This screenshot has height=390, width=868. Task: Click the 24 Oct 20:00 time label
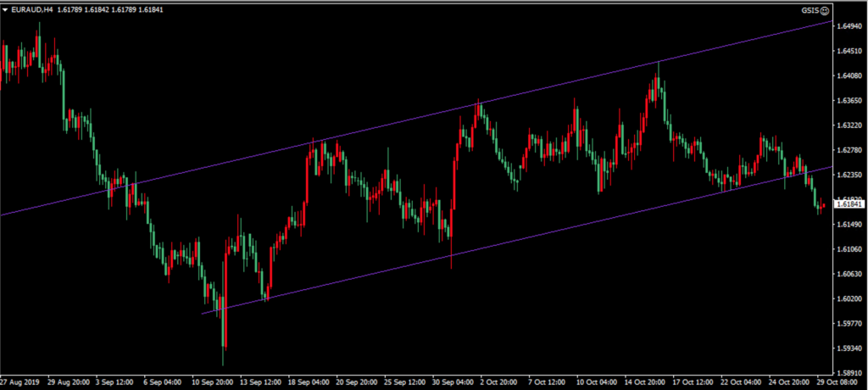pyautogui.click(x=791, y=383)
